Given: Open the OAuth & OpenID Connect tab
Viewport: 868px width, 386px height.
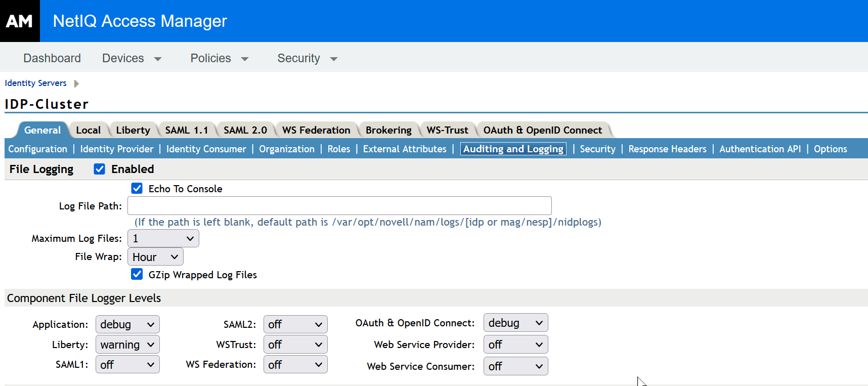Looking at the screenshot, I should coord(542,130).
